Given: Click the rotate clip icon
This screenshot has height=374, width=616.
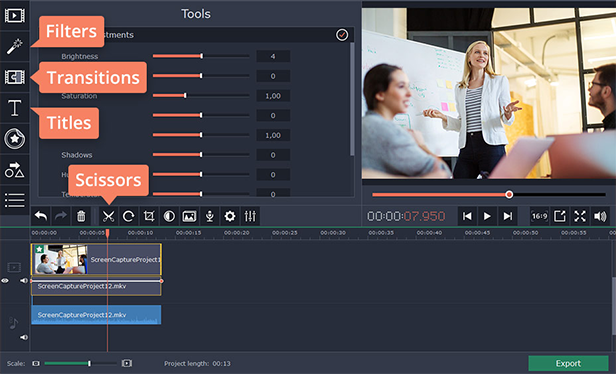Looking at the screenshot, I should 128,216.
